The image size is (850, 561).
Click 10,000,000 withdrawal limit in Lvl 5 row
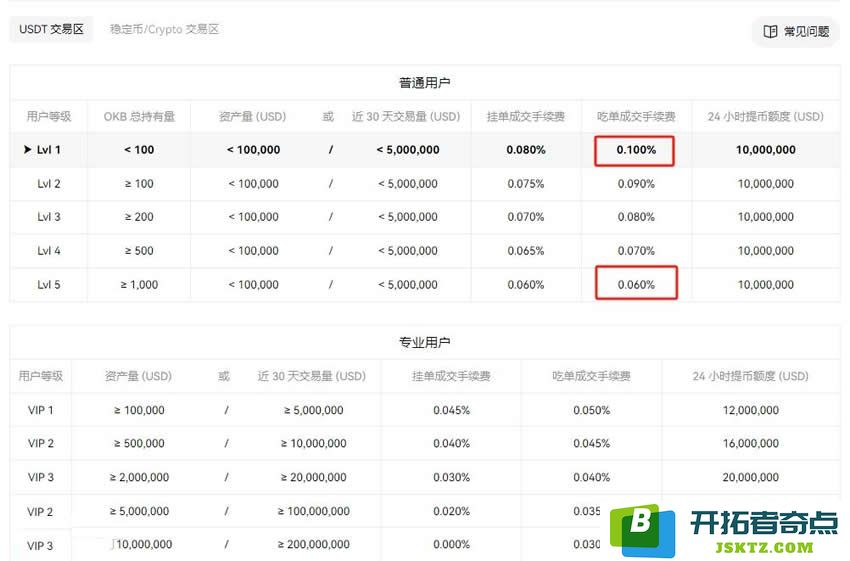coord(766,285)
